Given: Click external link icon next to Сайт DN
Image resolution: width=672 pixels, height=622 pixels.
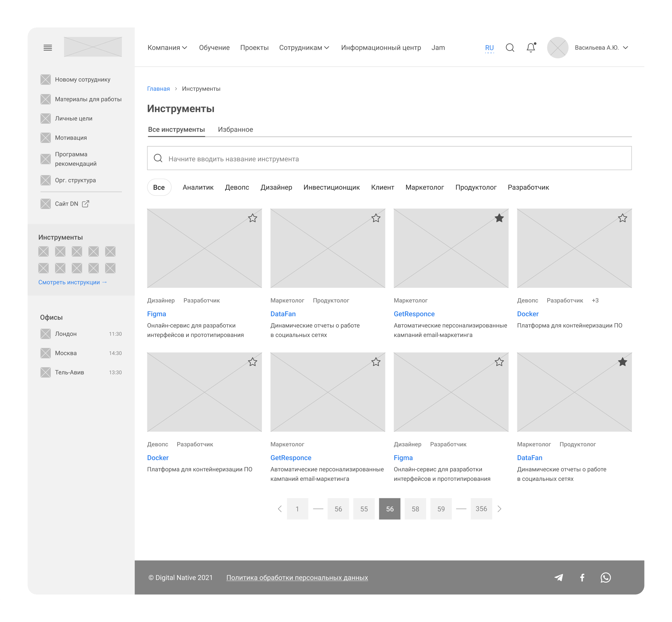Looking at the screenshot, I should point(86,204).
